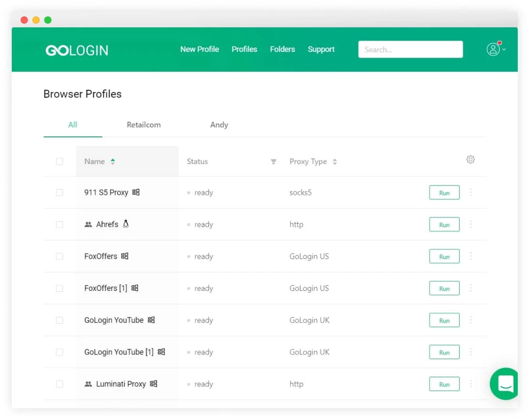530x420 pixels.
Task: Check the Ahrefs profile checkbox
Action: coord(59,224)
